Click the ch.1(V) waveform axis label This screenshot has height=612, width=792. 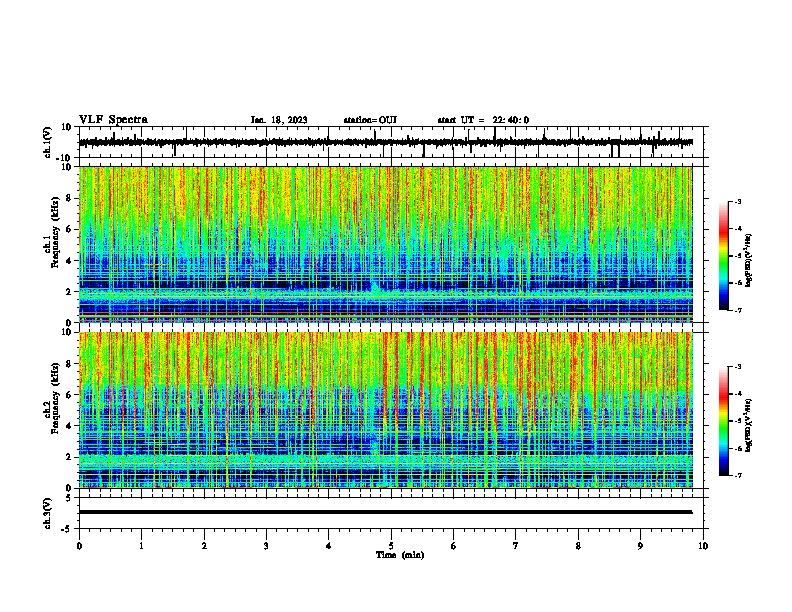click(48, 142)
